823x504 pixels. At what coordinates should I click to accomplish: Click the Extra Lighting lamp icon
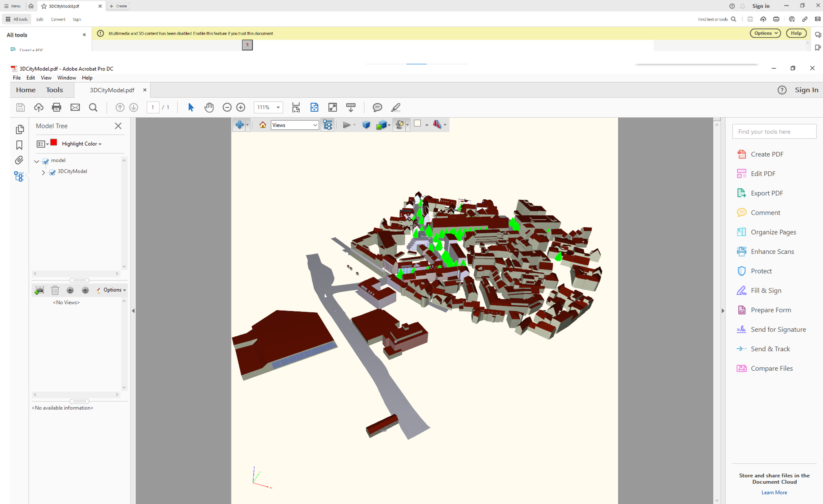pos(400,125)
